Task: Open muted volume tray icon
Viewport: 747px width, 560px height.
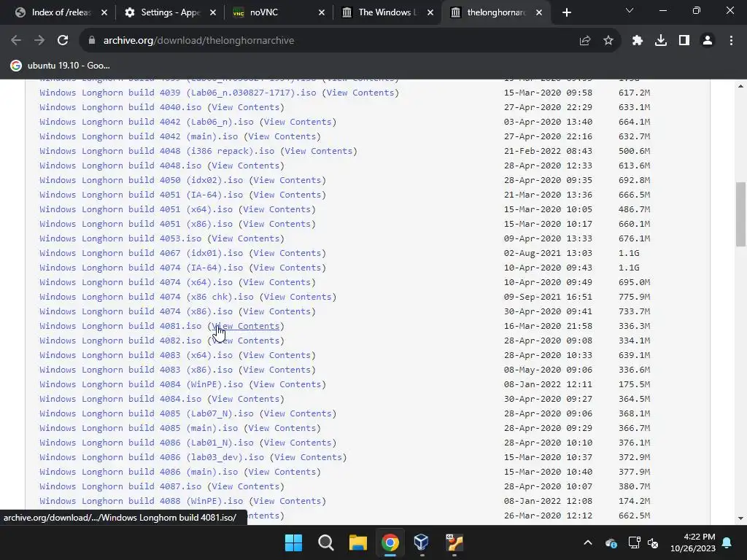Action: (653, 542)
